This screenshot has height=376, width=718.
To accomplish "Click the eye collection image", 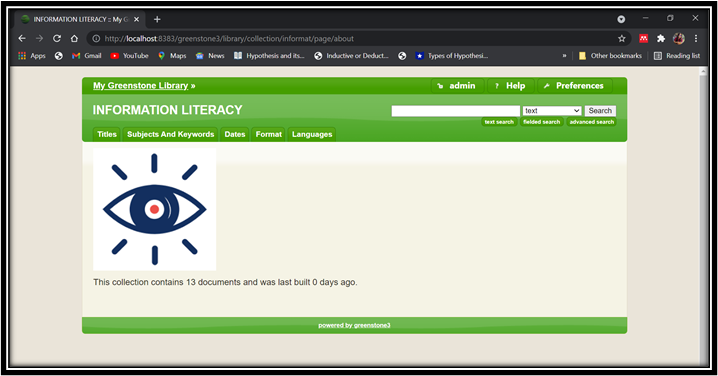I will 154,209.
